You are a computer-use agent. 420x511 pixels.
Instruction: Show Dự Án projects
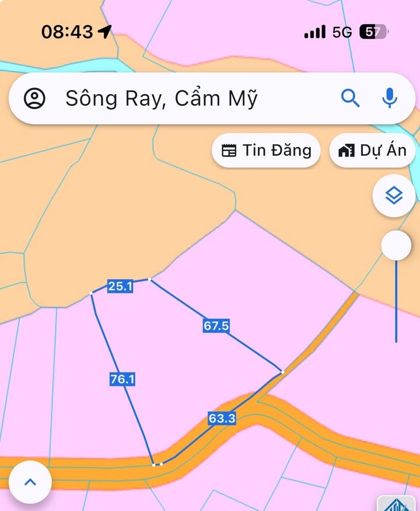point(373,151)
